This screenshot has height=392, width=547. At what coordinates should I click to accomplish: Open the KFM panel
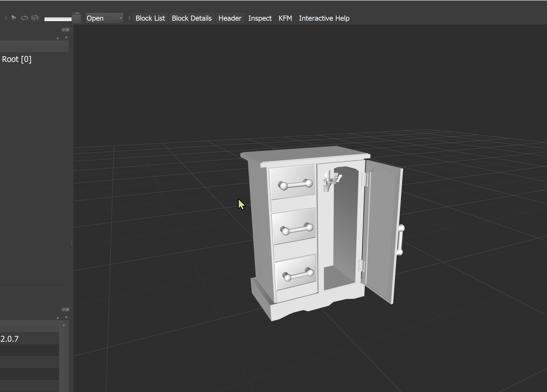point(285,18)
